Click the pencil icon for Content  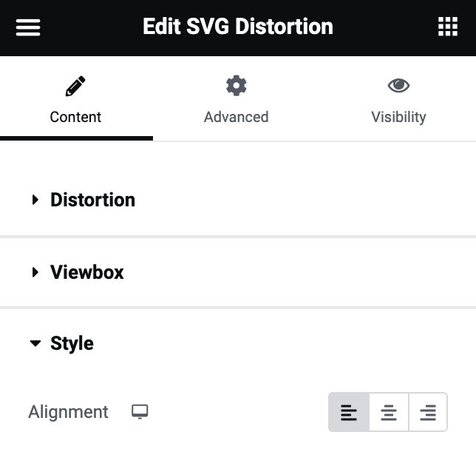(75, 87)
